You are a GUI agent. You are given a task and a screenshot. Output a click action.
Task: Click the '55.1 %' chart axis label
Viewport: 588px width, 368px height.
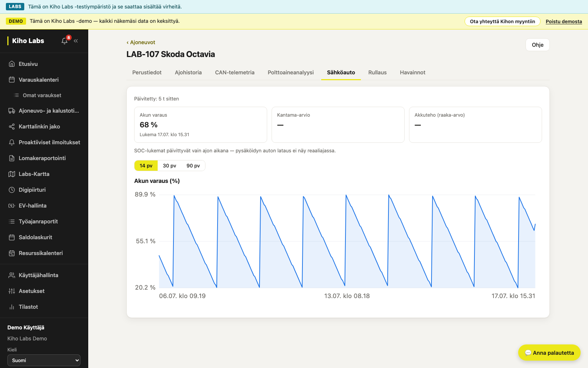point(146,241)
